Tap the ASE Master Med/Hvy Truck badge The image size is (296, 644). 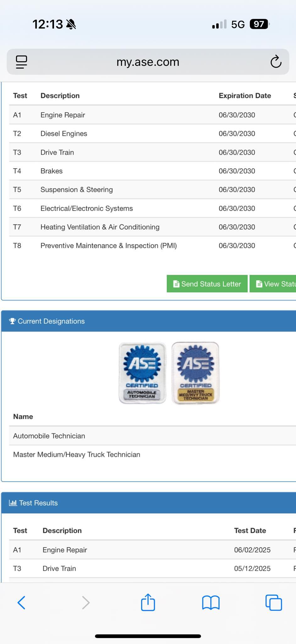(195, 373)
